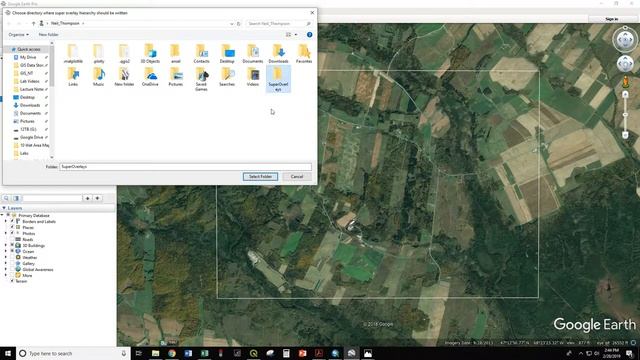640x360 pixels.
Task: Toggle the Terrain layer checkbox
Action: tap(12, 281)
